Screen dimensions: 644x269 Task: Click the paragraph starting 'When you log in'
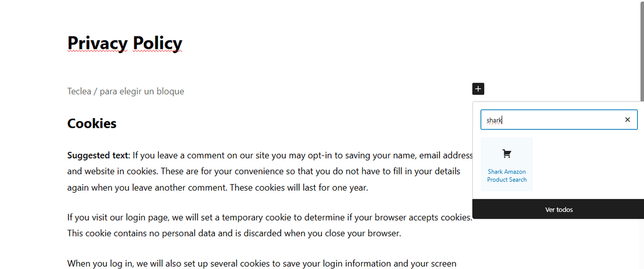[x=261, y=263]
